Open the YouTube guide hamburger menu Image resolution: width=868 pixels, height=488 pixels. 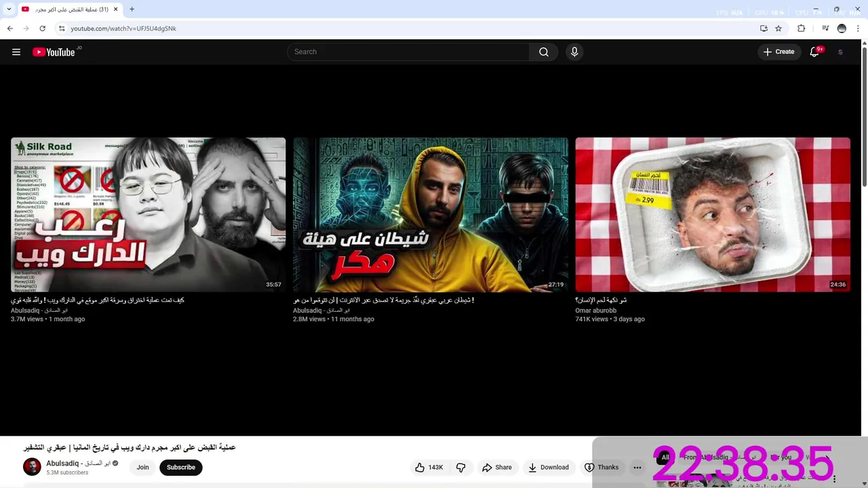(x=16, y=52)
